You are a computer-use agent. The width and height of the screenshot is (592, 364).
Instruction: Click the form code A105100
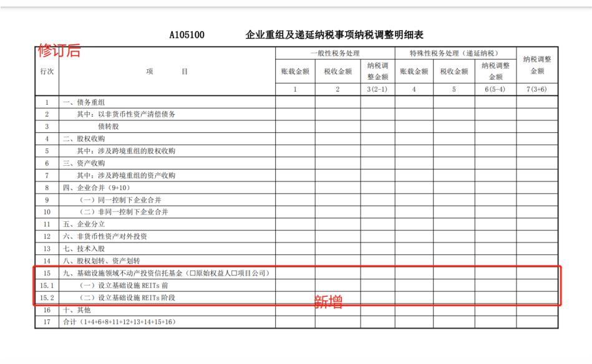click(x=187, y=35)
